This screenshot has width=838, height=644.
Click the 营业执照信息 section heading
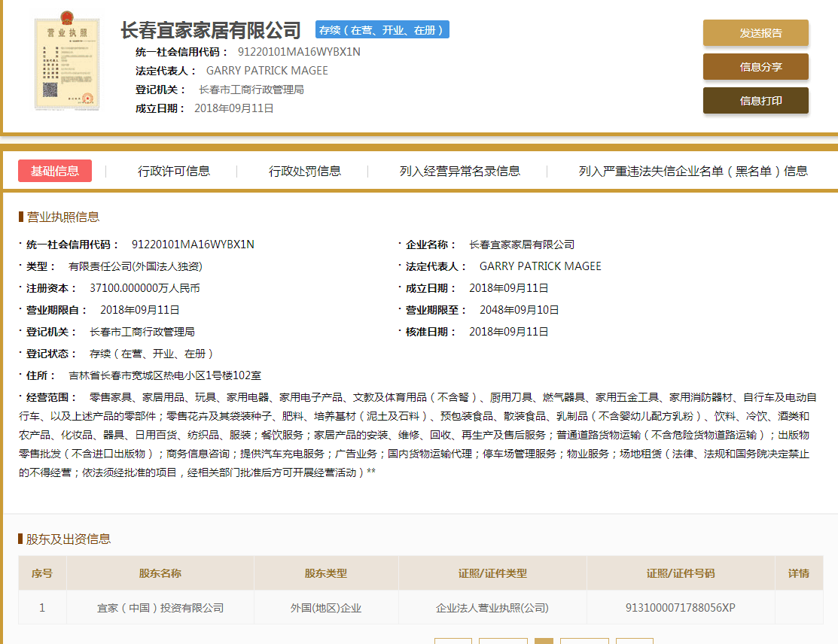click(x=62, y=217)
